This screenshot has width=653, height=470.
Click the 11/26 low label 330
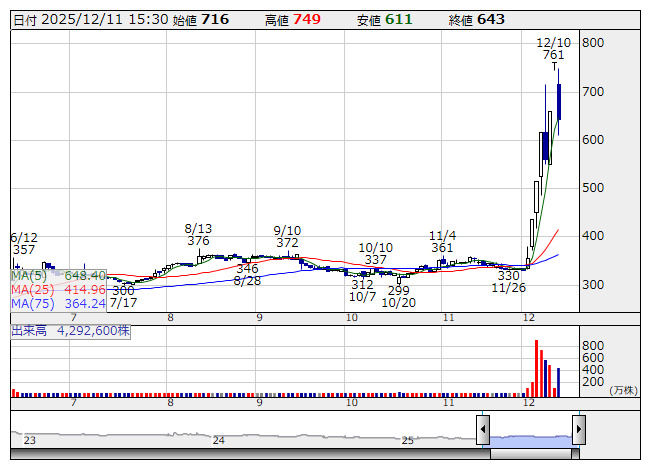[x=508, y=282]
